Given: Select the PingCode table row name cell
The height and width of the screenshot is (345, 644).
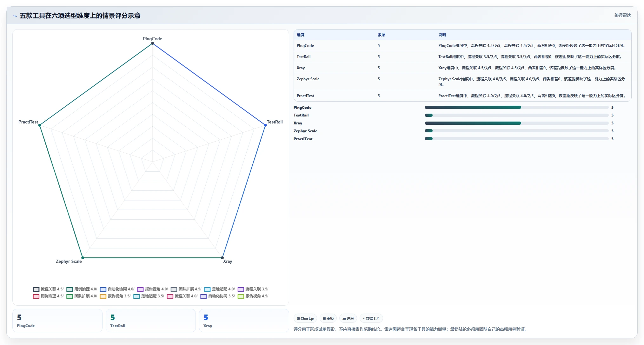Looking at the screenshot, I should click(x=305, y=46).
